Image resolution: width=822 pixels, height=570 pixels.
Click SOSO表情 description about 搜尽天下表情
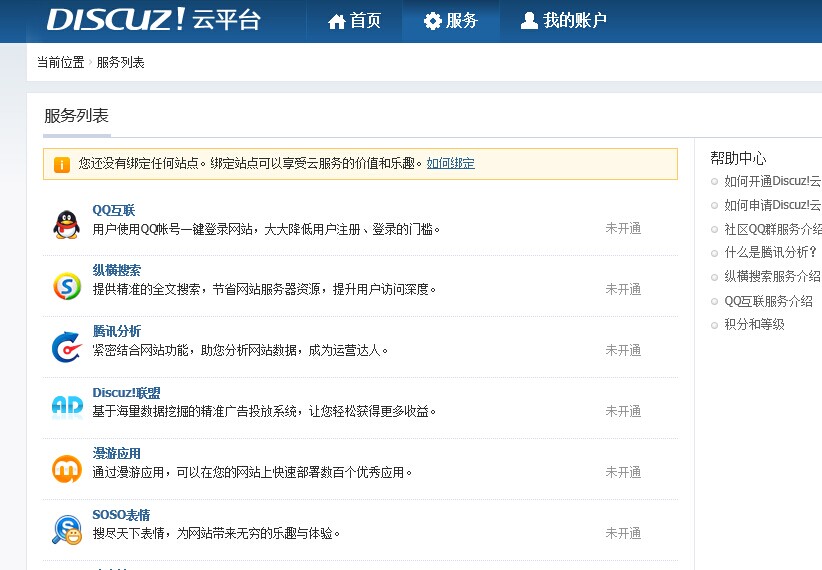217,533
